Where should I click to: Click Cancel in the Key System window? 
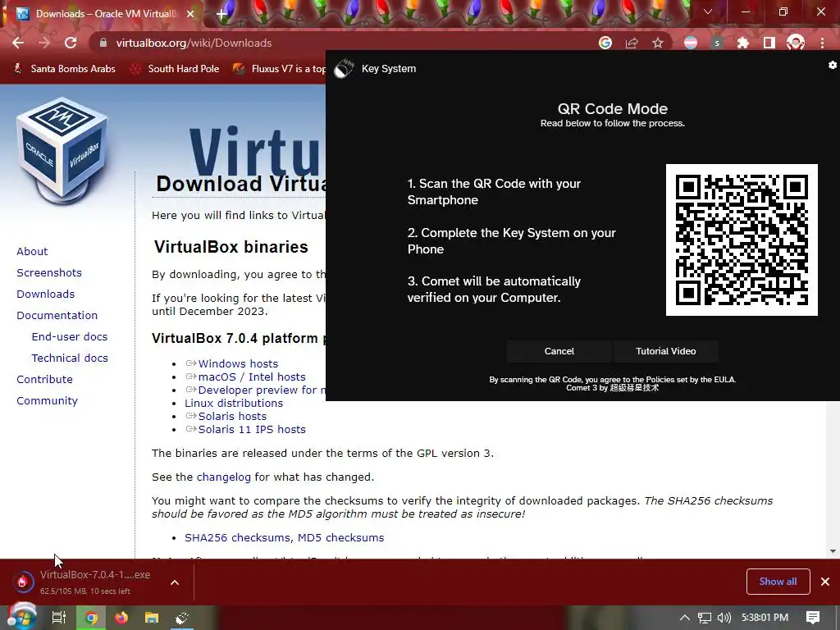click(559, 351)
